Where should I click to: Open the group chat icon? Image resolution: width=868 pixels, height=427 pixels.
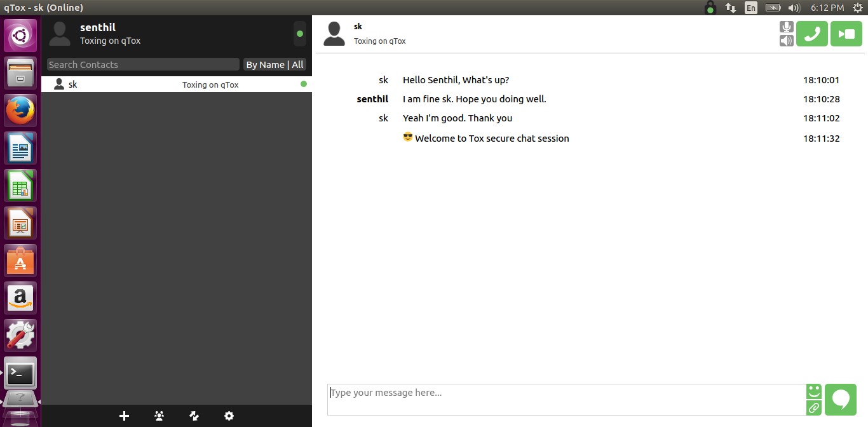pyautogui.click(x=159, y=416)
